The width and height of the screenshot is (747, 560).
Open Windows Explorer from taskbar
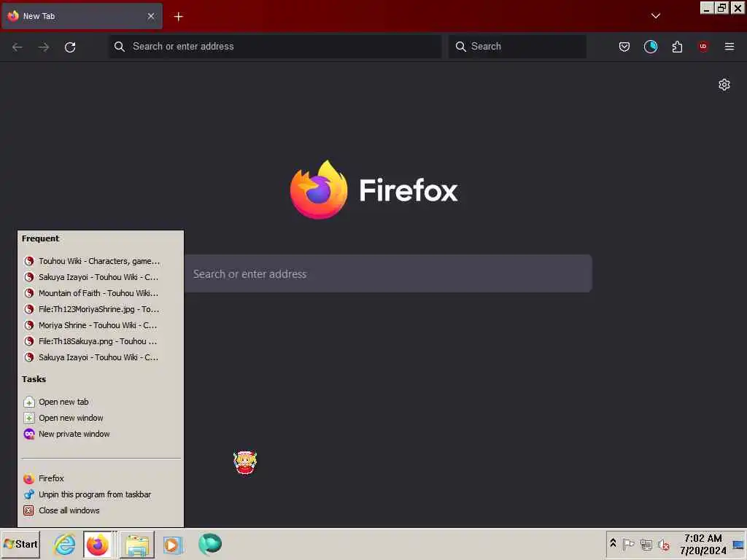(137, 544)
